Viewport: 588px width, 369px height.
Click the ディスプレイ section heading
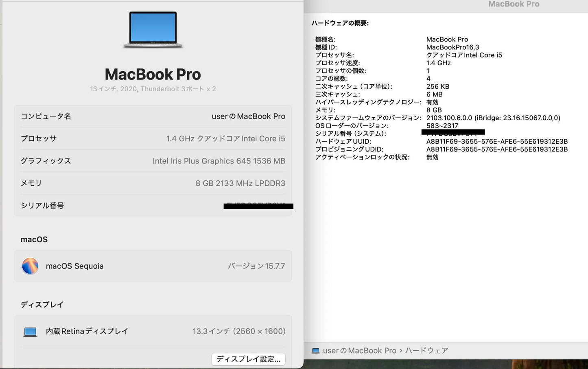(x=42, y=305)
